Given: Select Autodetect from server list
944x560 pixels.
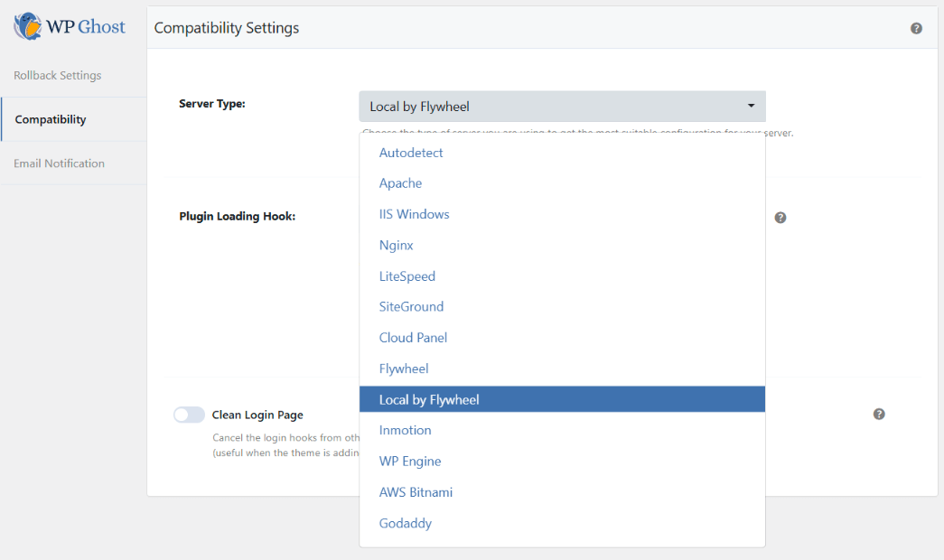Looking at the screenshot, I should [411, 153].
